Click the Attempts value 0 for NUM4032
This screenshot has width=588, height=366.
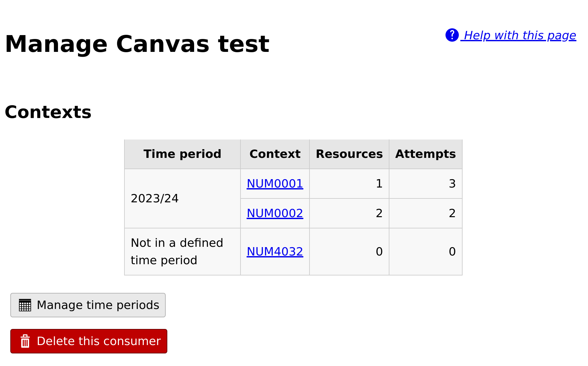(453, 252)
